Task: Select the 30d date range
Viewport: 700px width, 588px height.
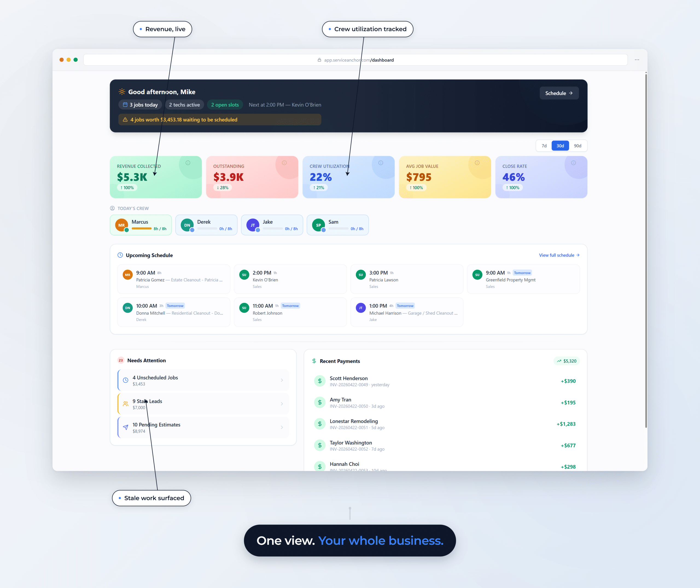Action: [560, 146]
